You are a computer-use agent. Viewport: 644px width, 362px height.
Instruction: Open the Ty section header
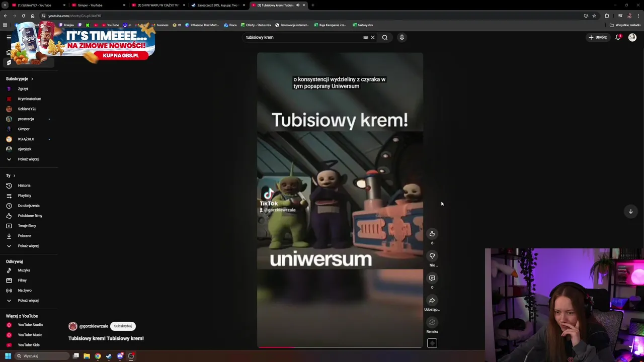pos(11,175)
